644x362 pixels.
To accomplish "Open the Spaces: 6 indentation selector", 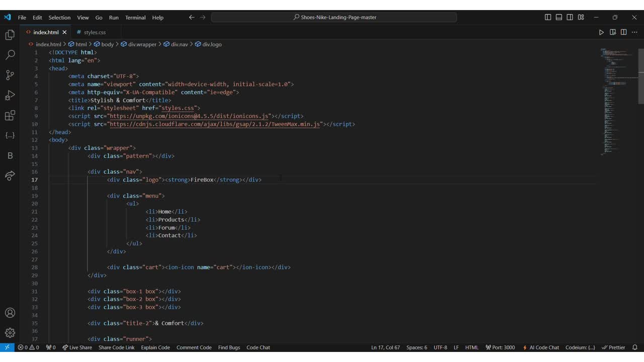I will 417,347.
